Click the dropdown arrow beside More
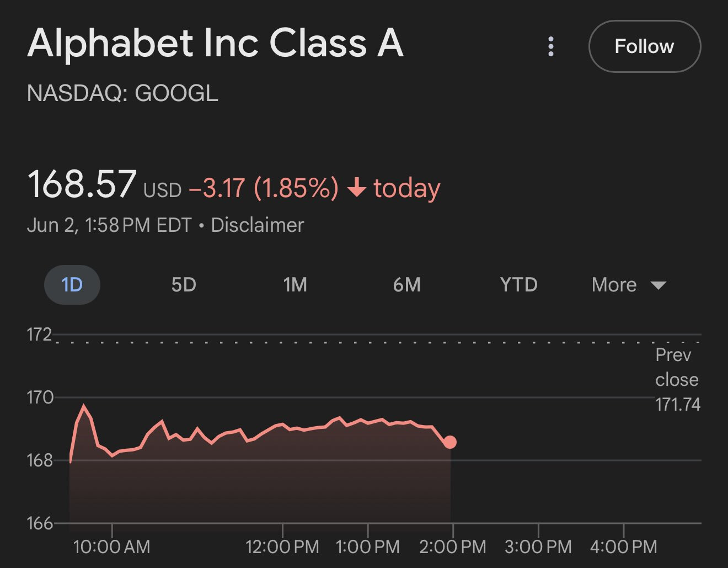Image resolution: width=728 pixels, height=568 pixels. pos(659,285)
